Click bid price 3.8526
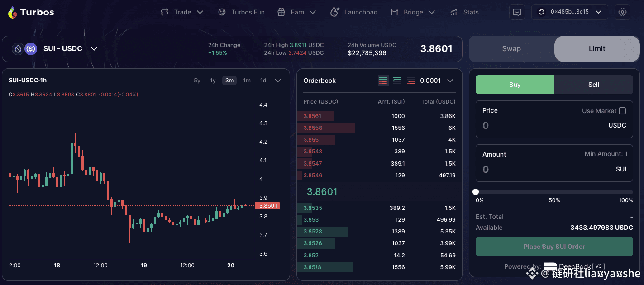The image size is (644, 285). pos(313,243)
